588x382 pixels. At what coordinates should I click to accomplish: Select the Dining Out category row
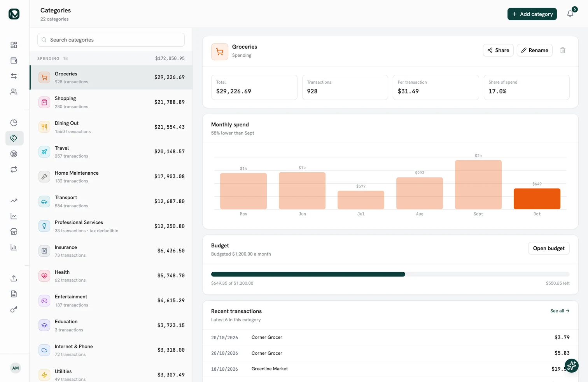[x=111, y=127]
